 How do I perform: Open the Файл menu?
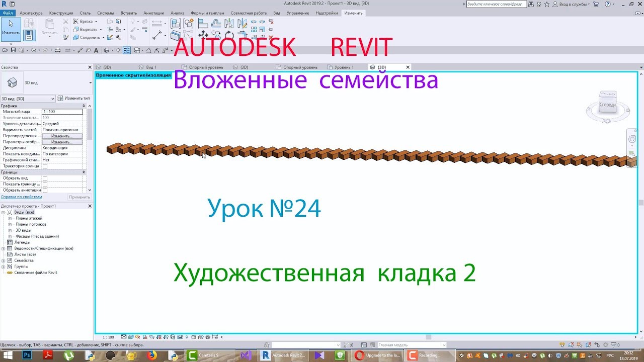[8, 13]
